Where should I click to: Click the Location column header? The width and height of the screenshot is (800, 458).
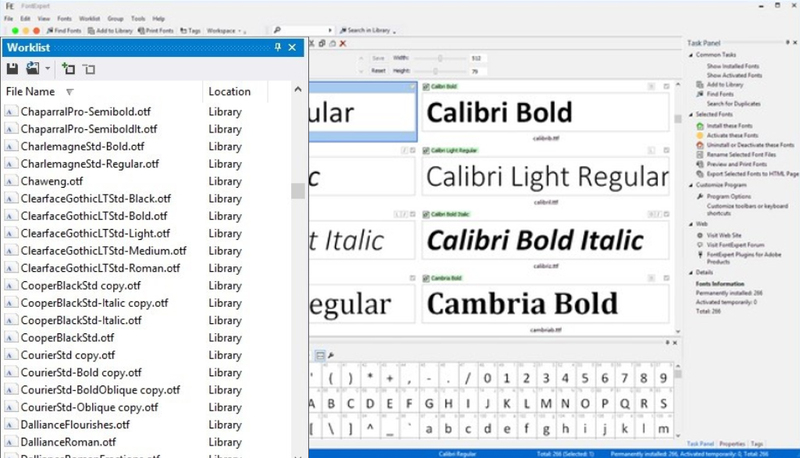[x=230, y=91]
